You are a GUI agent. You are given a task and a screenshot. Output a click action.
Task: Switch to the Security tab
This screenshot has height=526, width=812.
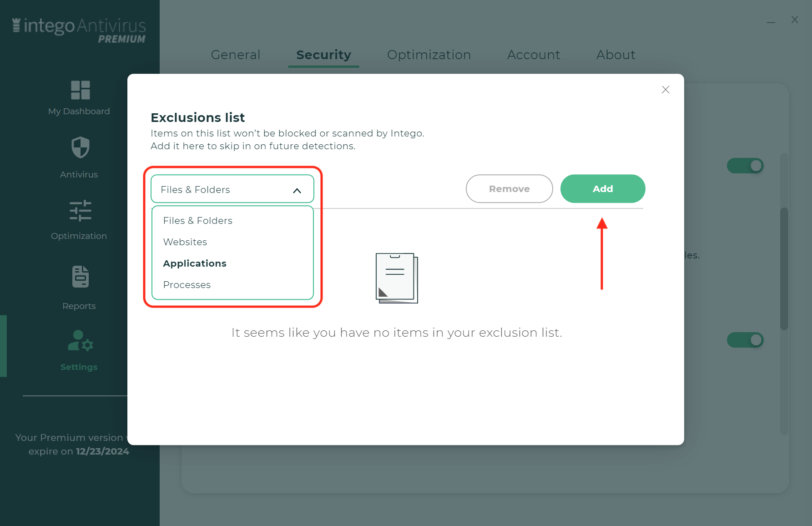pos(323,55)
